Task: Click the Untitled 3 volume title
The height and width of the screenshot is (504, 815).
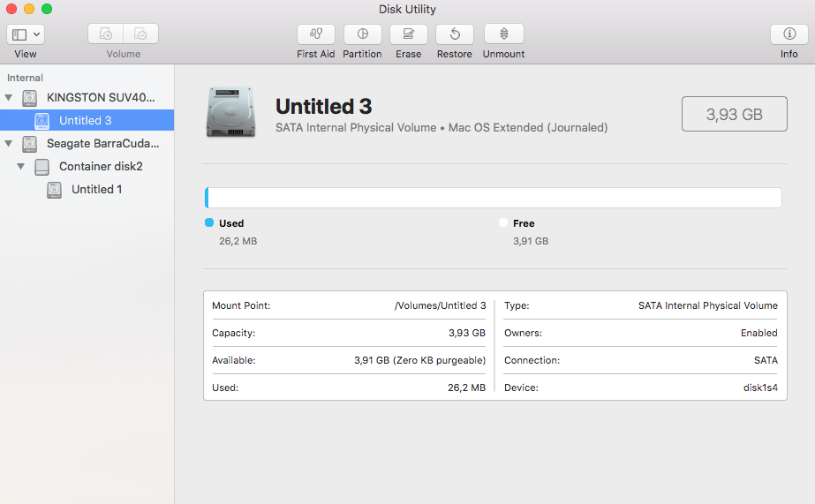Action: click(x=324, y=107)
